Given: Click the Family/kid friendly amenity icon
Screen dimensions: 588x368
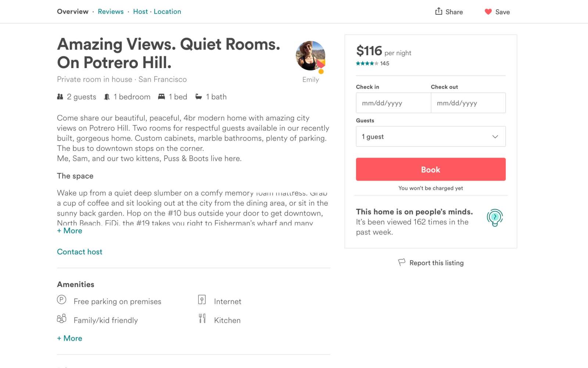Looking at the screenshot, I should pos(61,319).
